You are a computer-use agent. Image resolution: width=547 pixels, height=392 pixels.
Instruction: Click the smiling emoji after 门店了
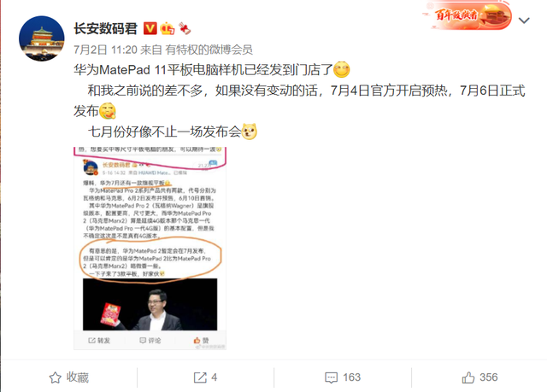coord(342,69)
